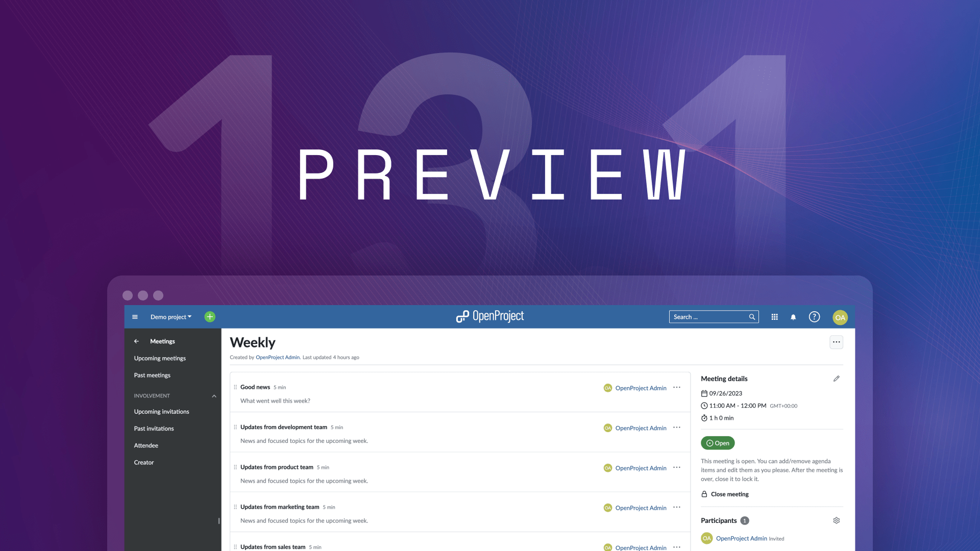Screen dimensions: 980x551
Task: Click the plus add button in top navigation
Action: coord(209,317)
